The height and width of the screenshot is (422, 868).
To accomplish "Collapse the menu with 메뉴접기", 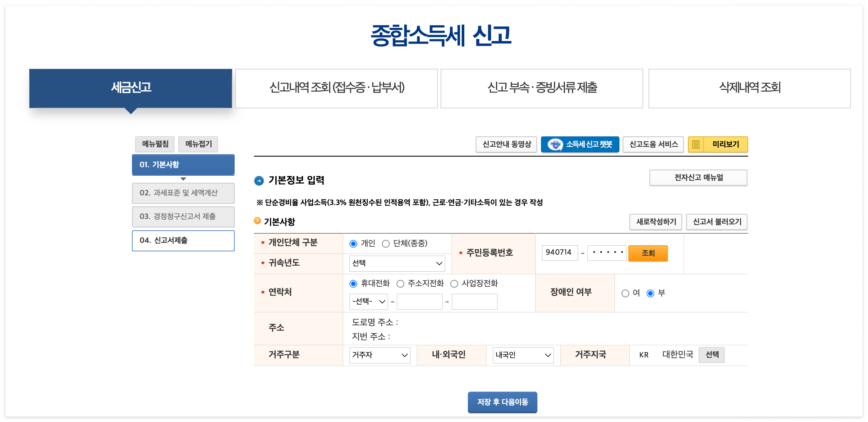I will 198,144.
